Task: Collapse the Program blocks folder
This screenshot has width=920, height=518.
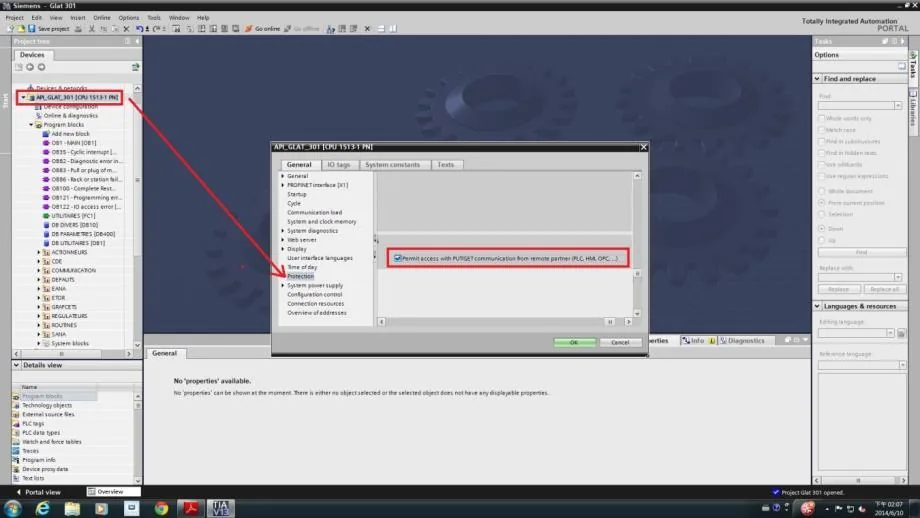Action: coord(31,125)
